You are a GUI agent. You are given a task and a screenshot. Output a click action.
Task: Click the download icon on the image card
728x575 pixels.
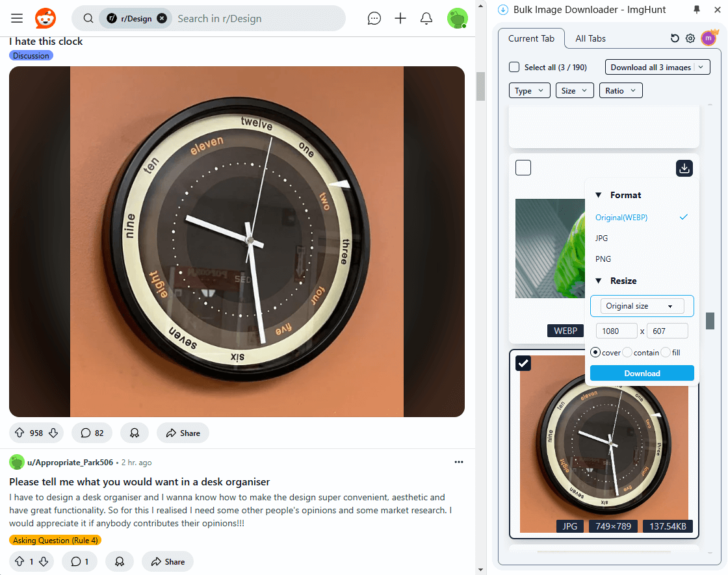[684, 168]
